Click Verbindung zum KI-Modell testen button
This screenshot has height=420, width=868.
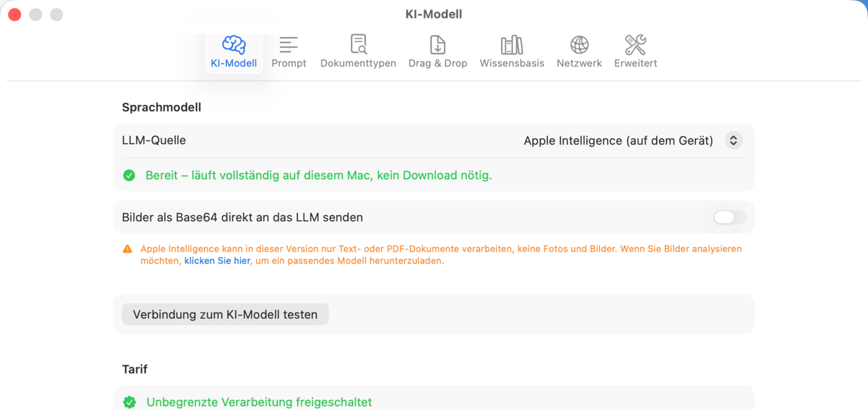point(225,315)
